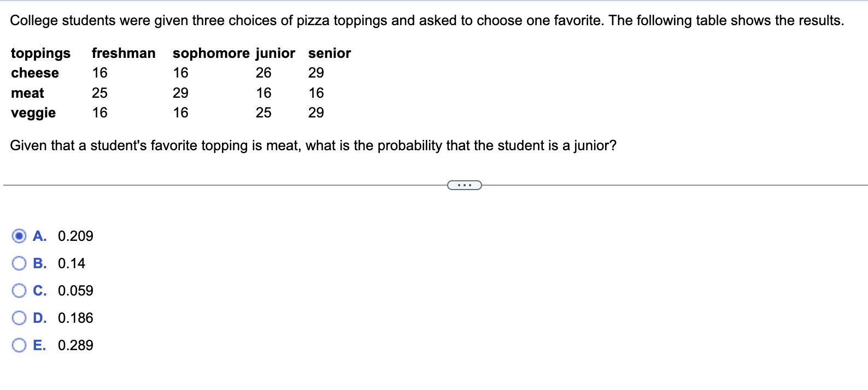The width and height of the screenshot is (868, 390).
Task: Select radio button for option A
Action: click(x=19, y=236)
